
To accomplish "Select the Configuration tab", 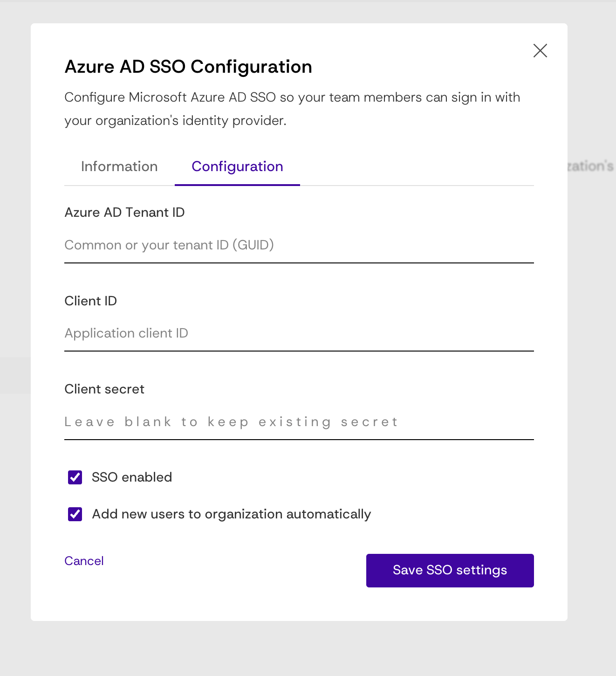I will (237, 166).
